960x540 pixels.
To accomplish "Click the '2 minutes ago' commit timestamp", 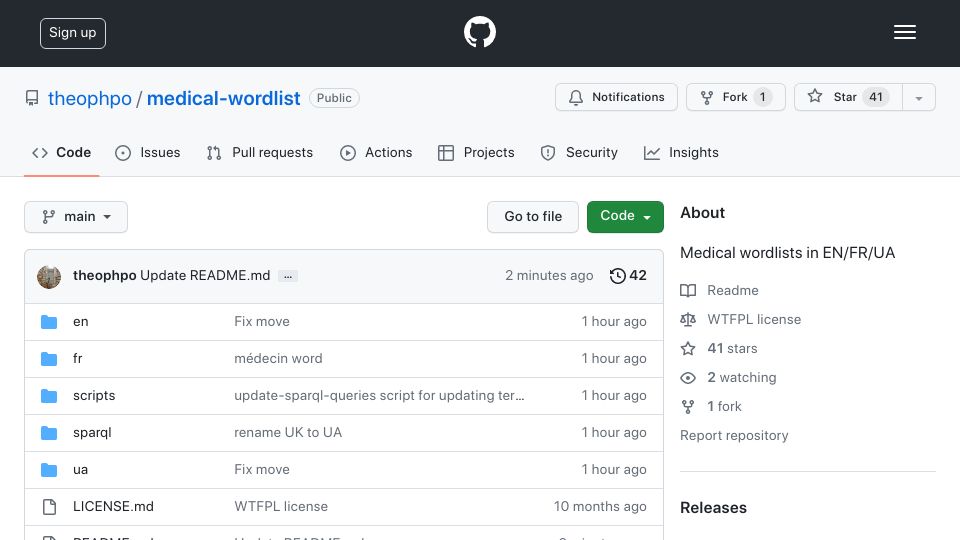I will (549, 276).
